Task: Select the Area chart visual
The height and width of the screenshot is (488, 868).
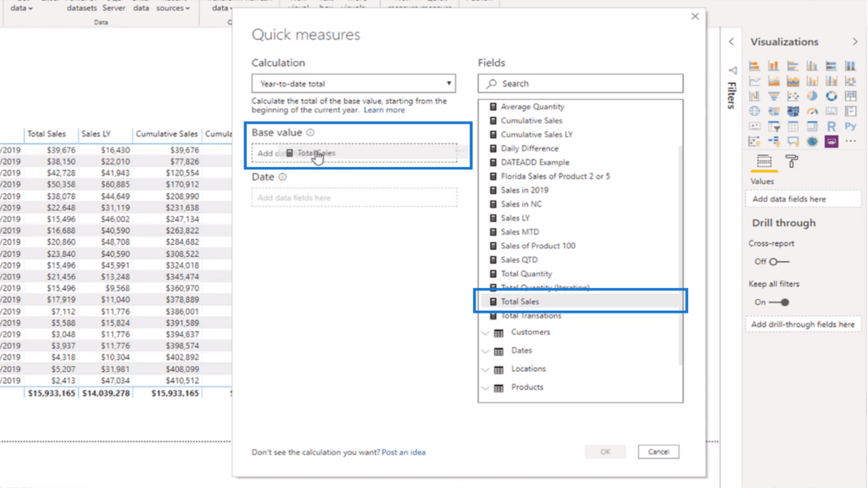Action: [x=773, y=81]
